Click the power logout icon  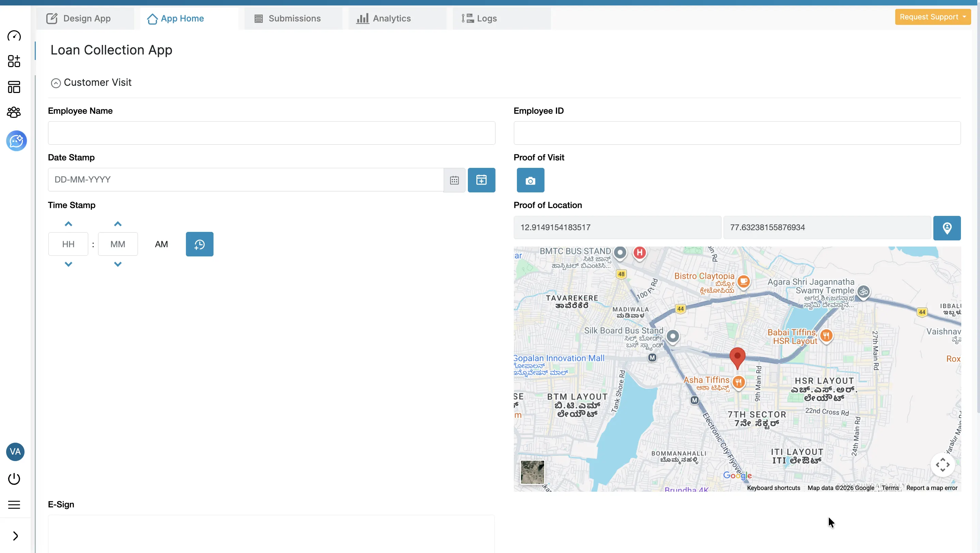click(14, 479)
